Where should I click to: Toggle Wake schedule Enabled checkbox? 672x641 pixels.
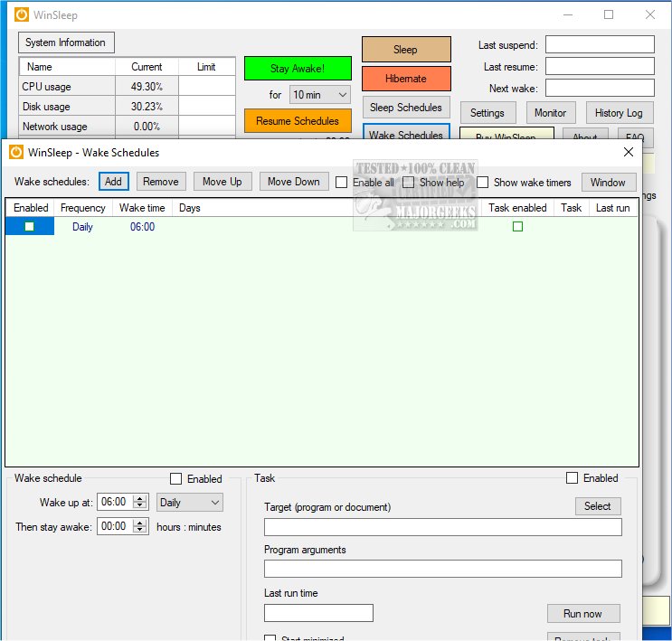[176, 478]
